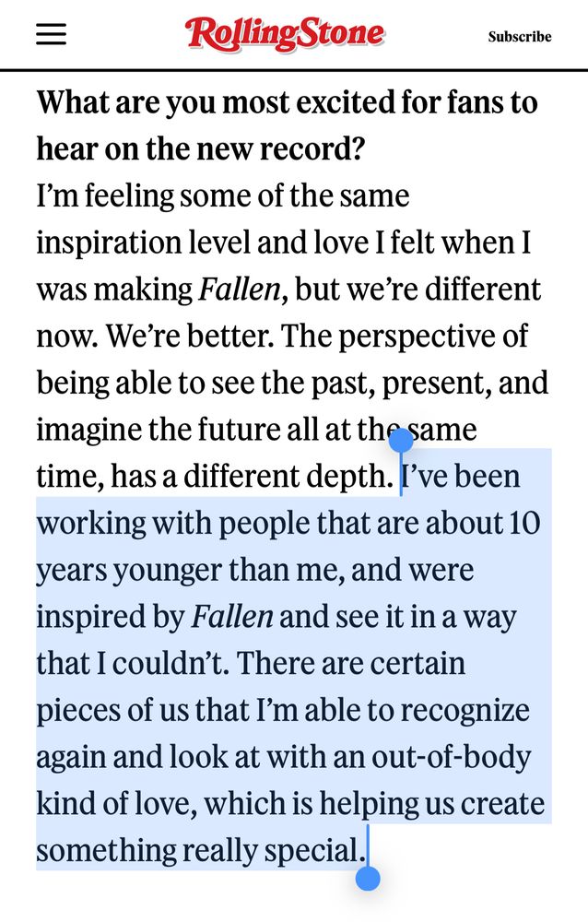Screen dimensions: 588x922
Task: Click the highlighted number '10'
Action: [x=524, y=523]
